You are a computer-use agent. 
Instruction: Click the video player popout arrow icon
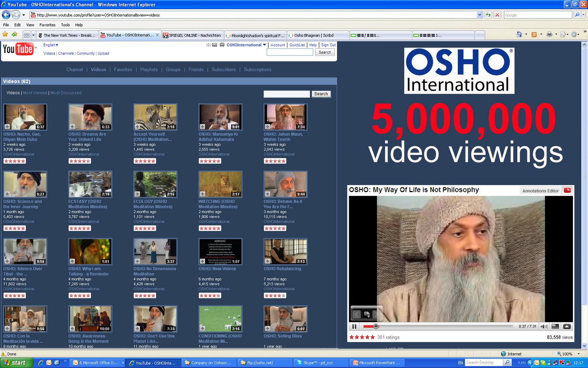tap(567, 326)
